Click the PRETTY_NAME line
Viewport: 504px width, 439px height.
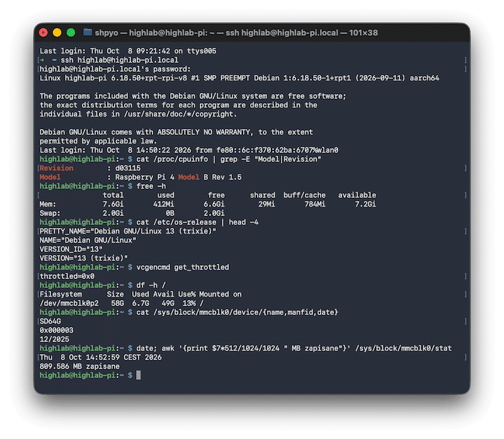point(128,231)
